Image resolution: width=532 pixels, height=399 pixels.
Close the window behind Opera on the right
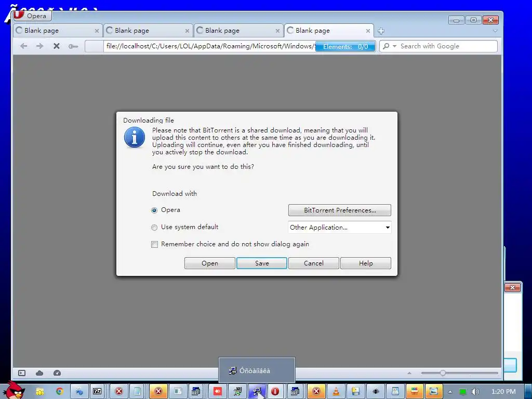512,288
